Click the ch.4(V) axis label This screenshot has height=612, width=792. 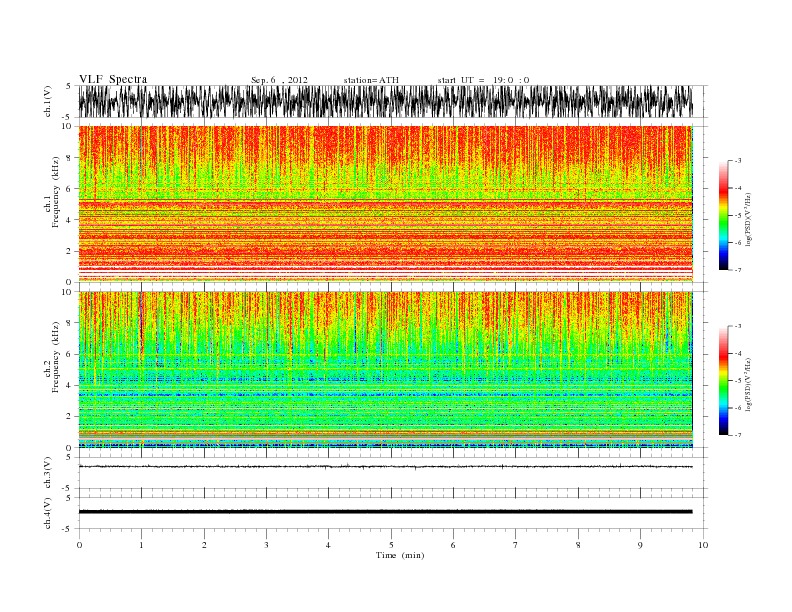[47, 513]
